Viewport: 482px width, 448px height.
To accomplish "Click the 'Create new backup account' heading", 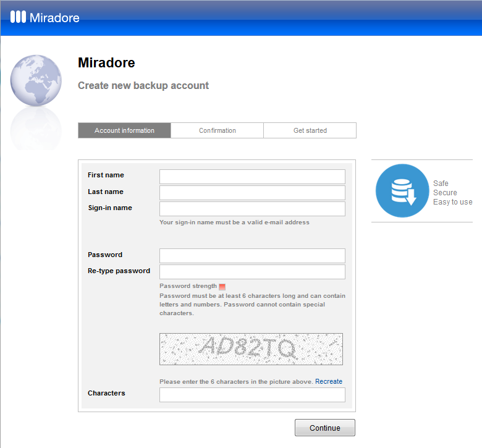I will click(143, 85).
